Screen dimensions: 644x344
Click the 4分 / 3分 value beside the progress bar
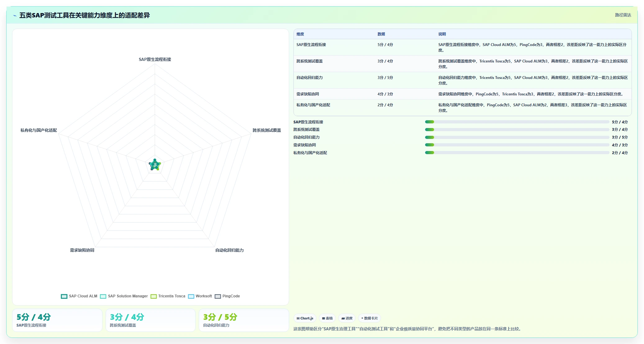coord(620,145)
